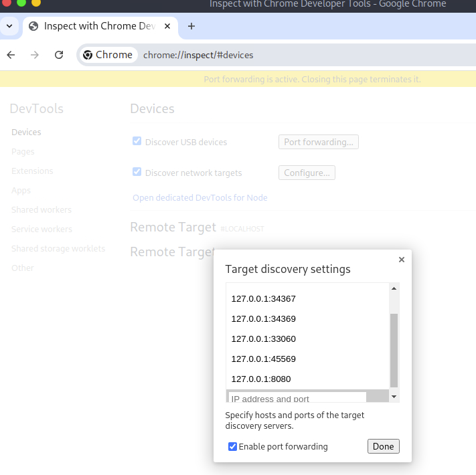This screenshot has width=476, height=475.
Task: Click the browser back arrow
Action: [11, 55]
